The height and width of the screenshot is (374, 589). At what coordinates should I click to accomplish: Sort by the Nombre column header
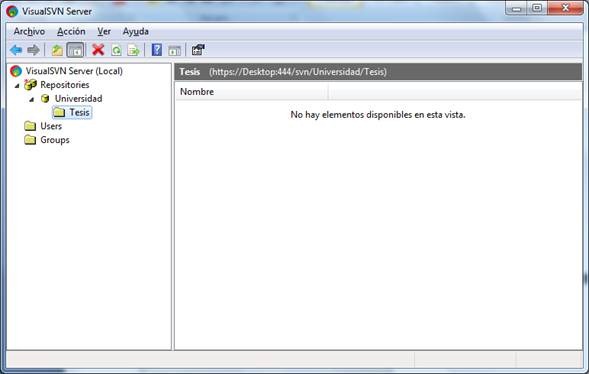(x=252, y=92)
